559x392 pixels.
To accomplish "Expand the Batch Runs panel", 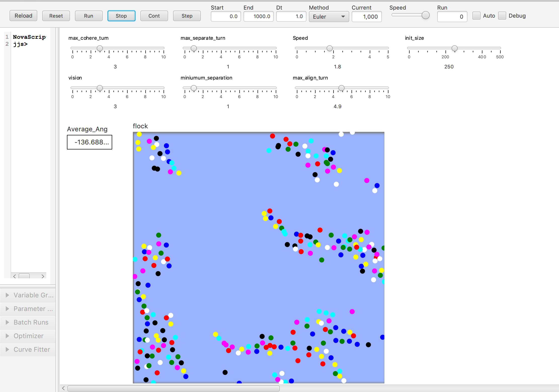I will 28,322.
